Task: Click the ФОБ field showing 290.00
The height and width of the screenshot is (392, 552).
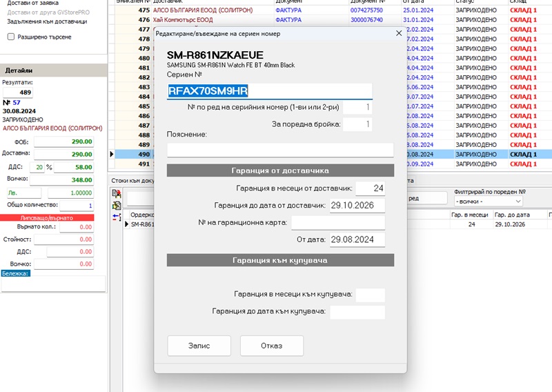Action: (x=63, y=141)
